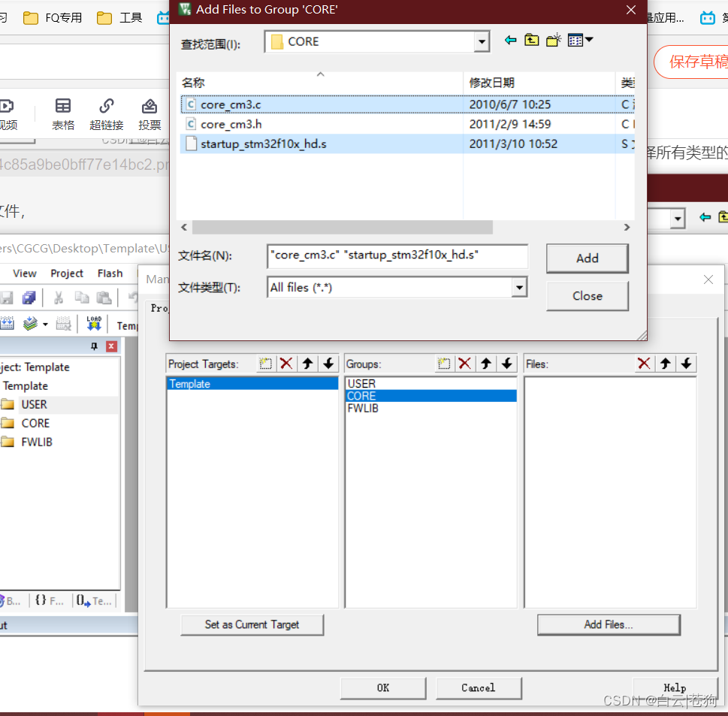Open 工具 bookmark folder in browser
728x716 pixels.
pos(119,17)
